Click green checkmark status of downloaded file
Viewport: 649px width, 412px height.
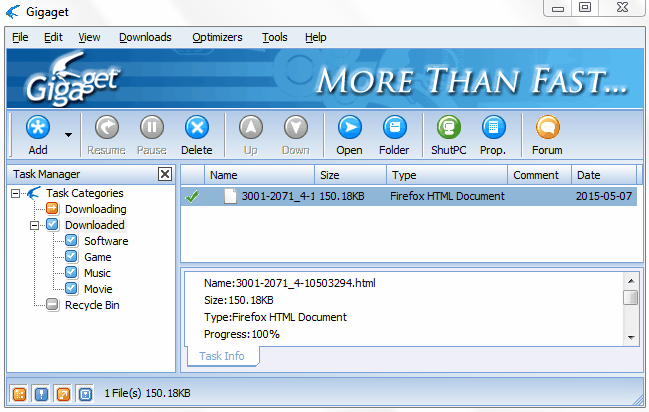(192, 196)
